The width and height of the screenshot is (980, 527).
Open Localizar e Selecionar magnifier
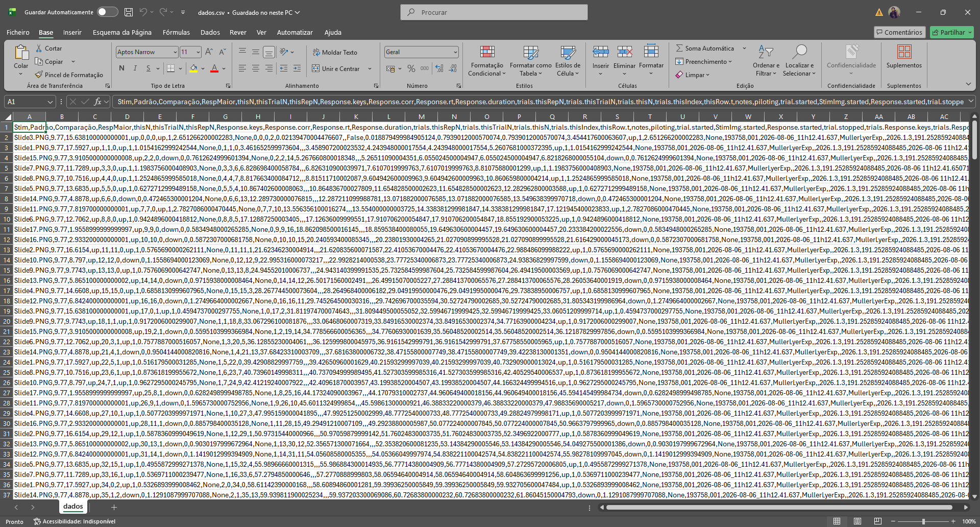(x=799, y=61)
